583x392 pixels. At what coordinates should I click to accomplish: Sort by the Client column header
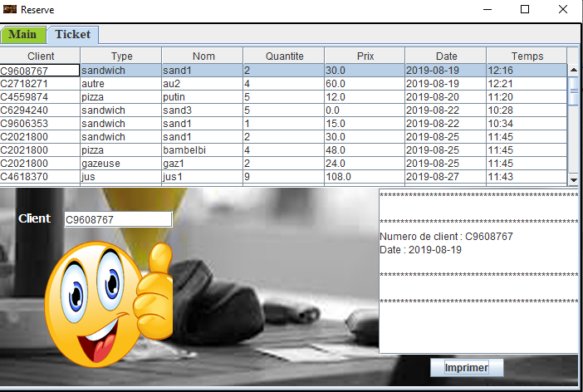click(x=40, y=56)
